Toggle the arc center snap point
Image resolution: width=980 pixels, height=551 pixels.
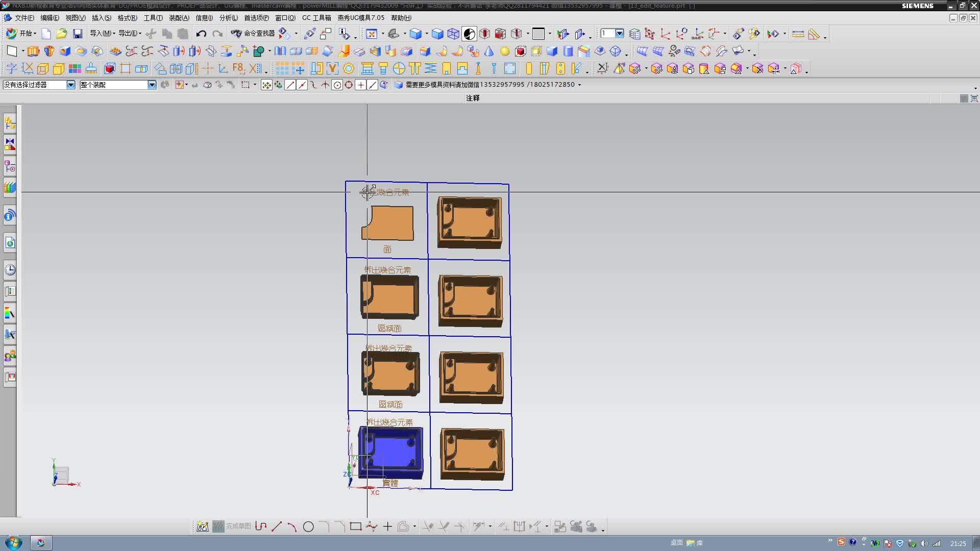coord(337,85)
